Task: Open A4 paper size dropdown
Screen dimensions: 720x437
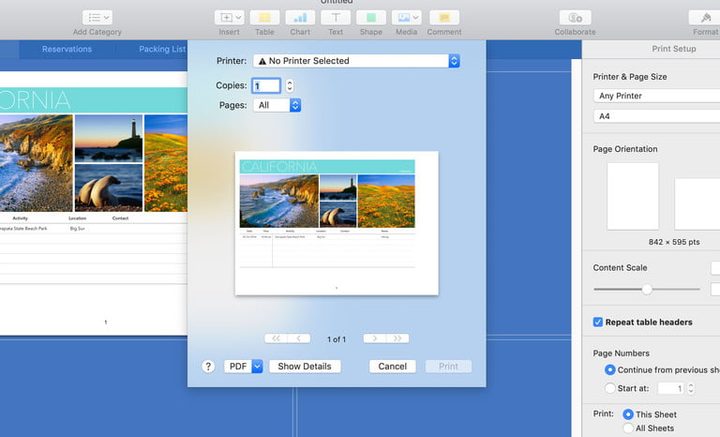Action: [657, 116]
